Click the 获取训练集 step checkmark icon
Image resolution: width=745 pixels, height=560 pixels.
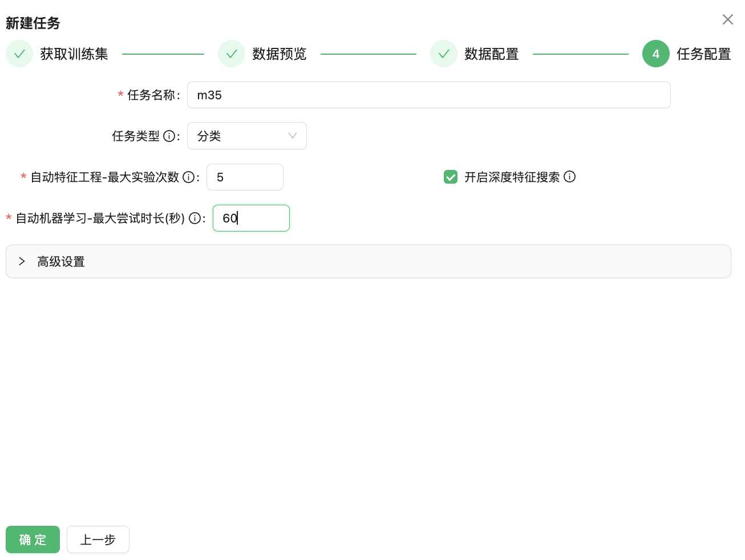point(19,54)
